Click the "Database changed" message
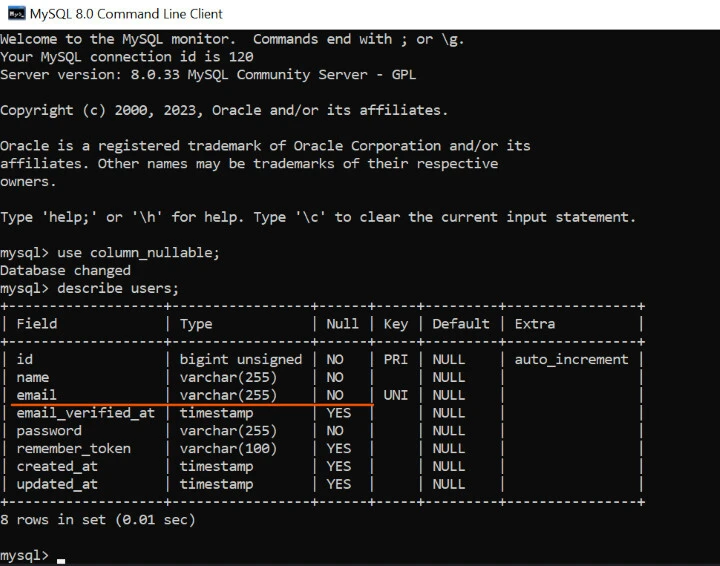720x566 pixels. pos(65,270)
